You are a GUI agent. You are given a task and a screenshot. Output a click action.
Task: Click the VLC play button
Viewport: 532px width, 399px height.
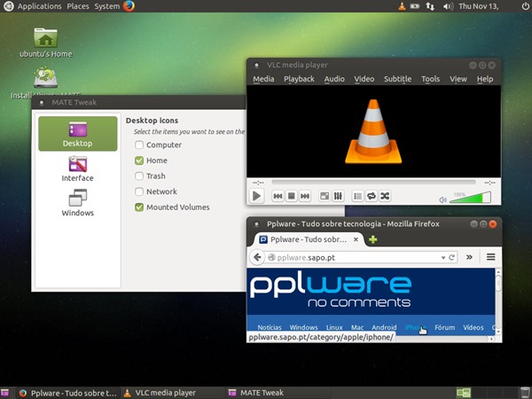coord(256,196)
